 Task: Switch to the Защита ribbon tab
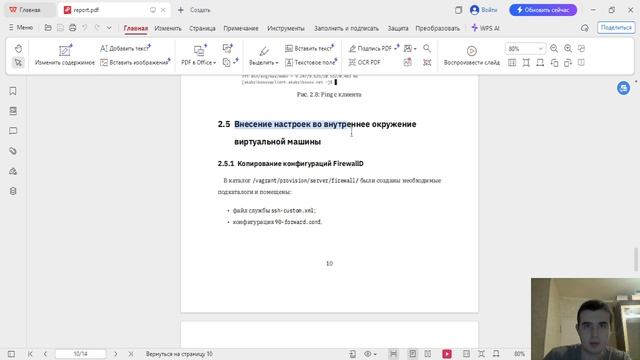[398, 28]
